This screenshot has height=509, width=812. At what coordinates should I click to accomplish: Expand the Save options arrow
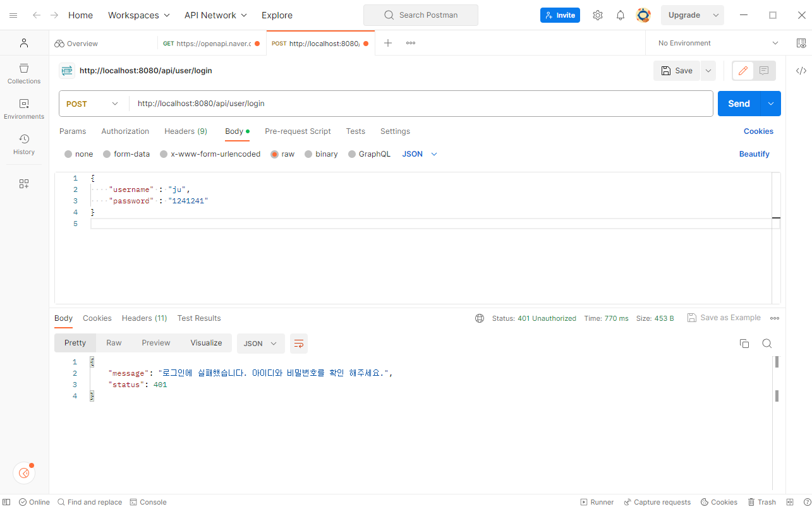(708, 71)
